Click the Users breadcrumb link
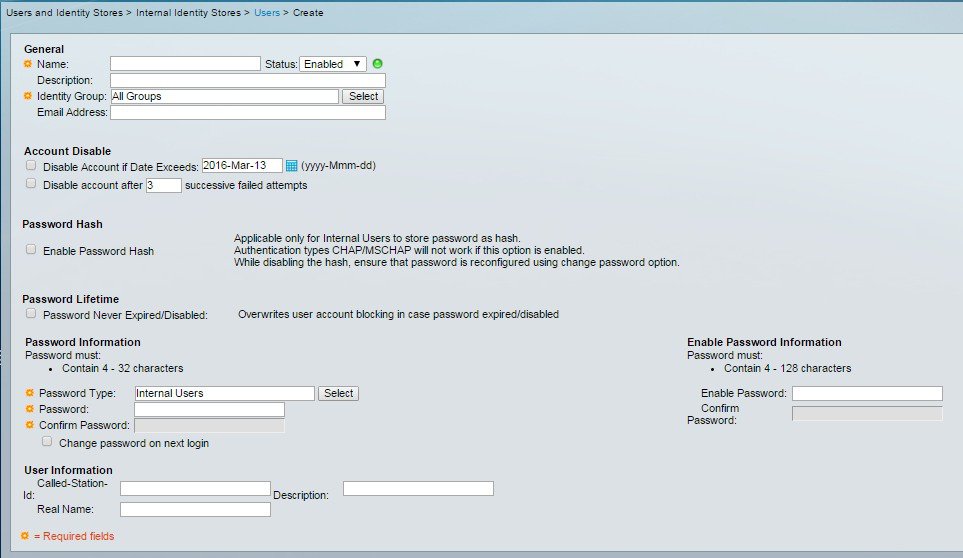 (x=267, y=12)
